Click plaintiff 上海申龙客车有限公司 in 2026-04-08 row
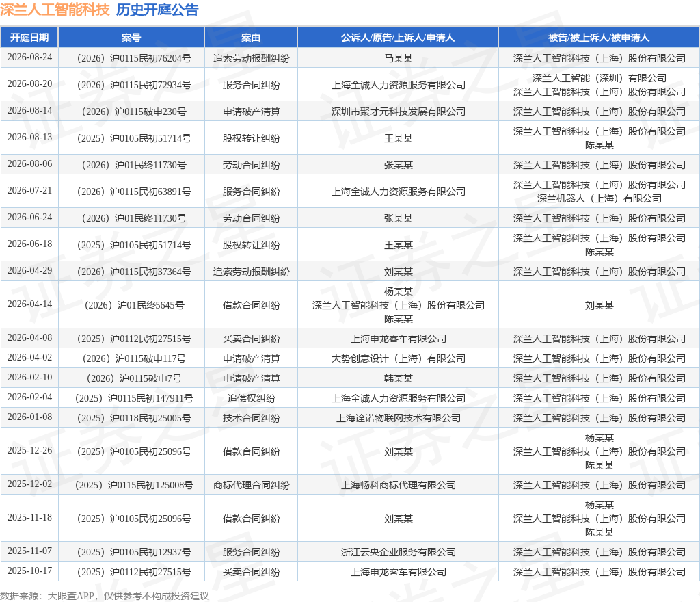700x602 pixels. click(x=399, y=339)
